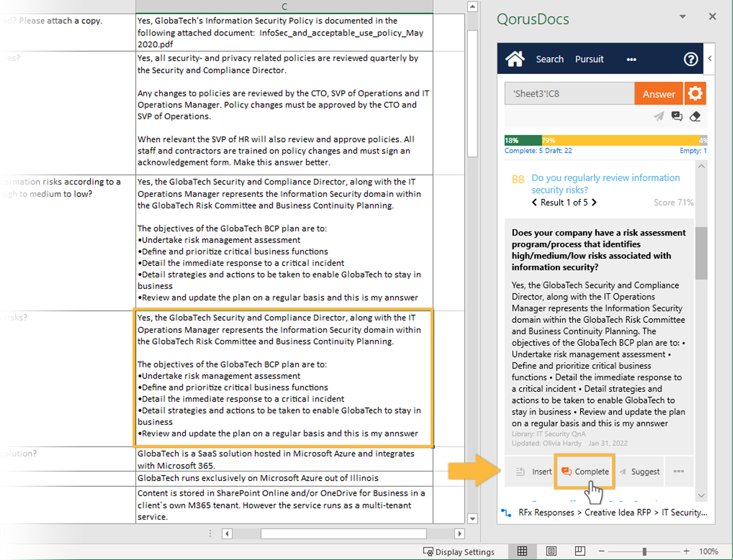
Task: Open the orange settings gear
Action: (695, 94)
